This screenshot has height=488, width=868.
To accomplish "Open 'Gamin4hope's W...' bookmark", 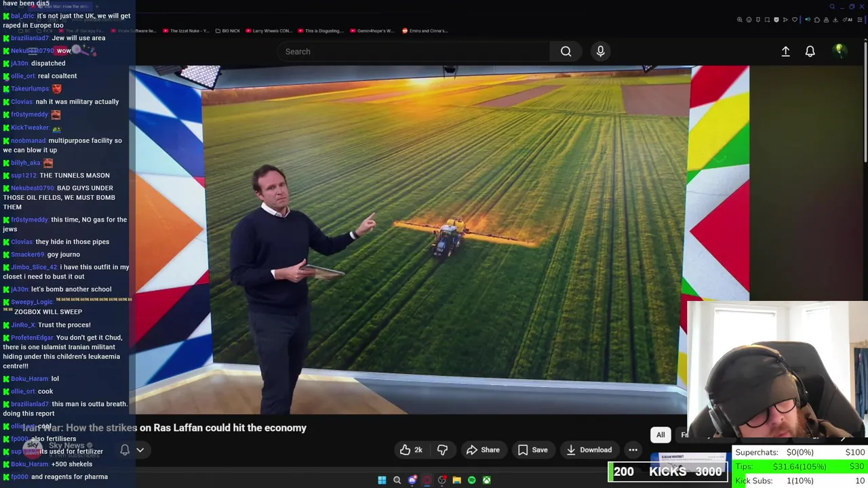I will click(372, 30).
